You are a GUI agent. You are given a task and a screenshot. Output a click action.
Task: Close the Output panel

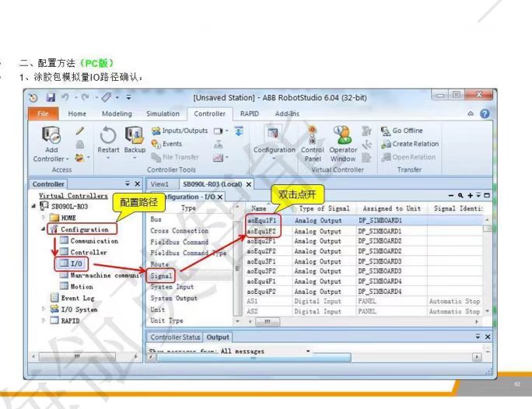488,337
